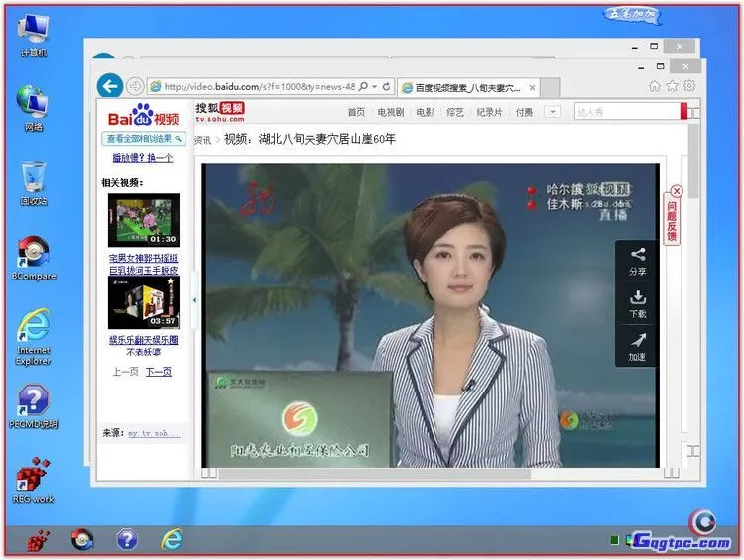
Task: Click the address bar search magnifier icon
Action: [363, 87]
